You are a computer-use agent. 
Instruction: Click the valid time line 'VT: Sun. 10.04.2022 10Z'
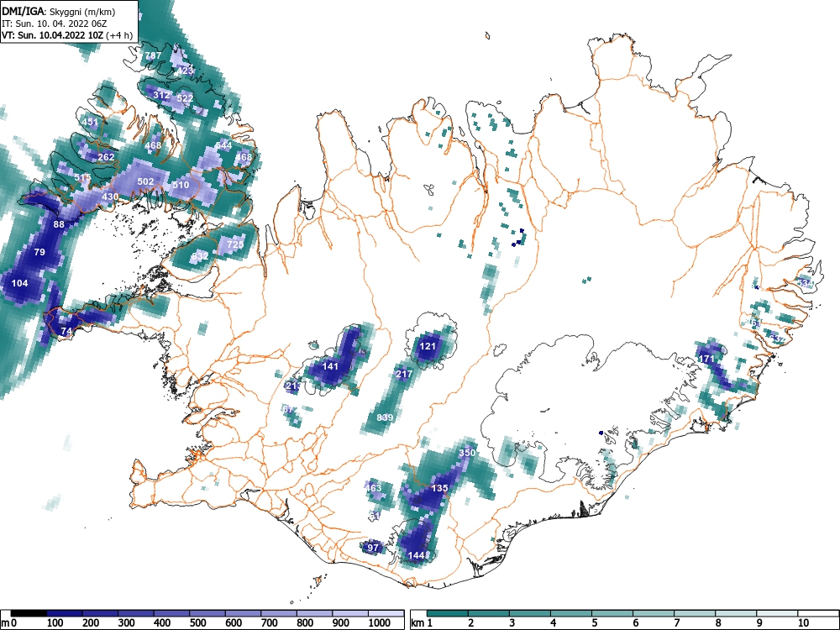click(x=54, y=35)
